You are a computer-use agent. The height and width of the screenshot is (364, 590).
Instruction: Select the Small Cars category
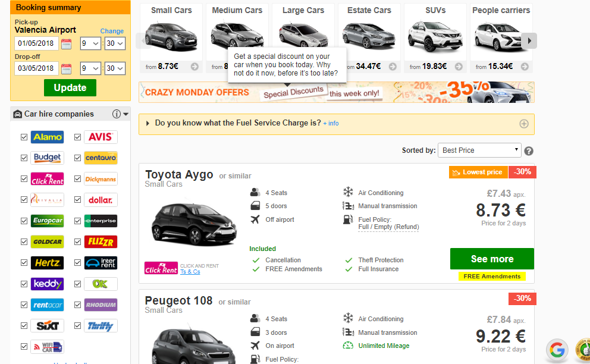[171, 37]
